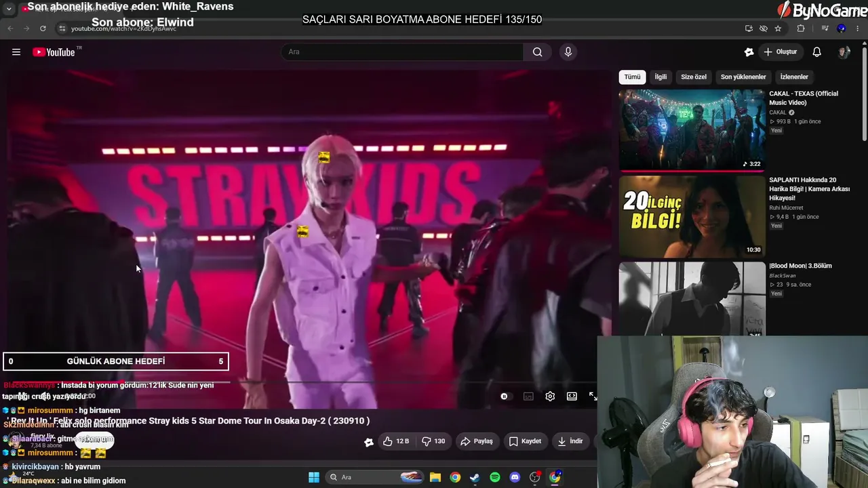Search with voice using microphone icon
The width and height of the screenshot is (868, 488).
tap(568, 52)
